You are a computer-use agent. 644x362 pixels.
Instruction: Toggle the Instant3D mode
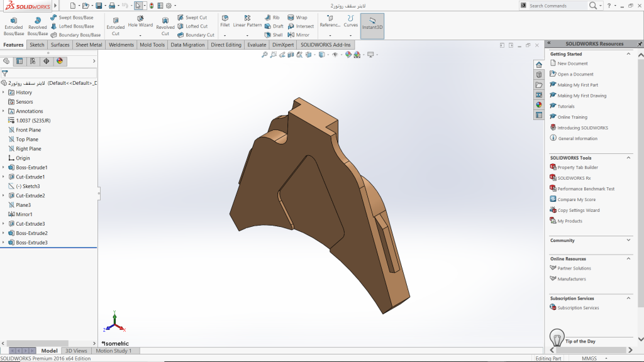coord(372,25)
